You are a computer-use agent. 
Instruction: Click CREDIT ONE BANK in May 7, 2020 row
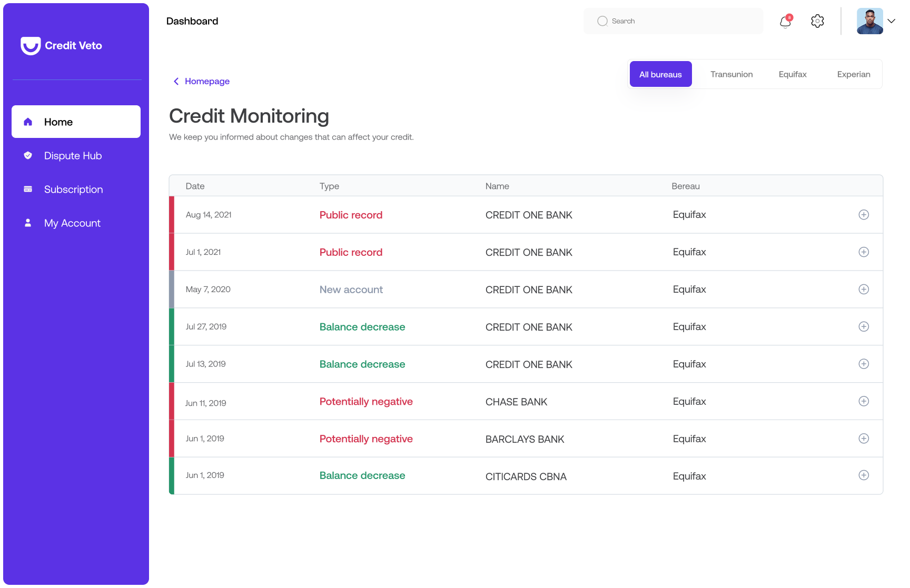point(529,290)
